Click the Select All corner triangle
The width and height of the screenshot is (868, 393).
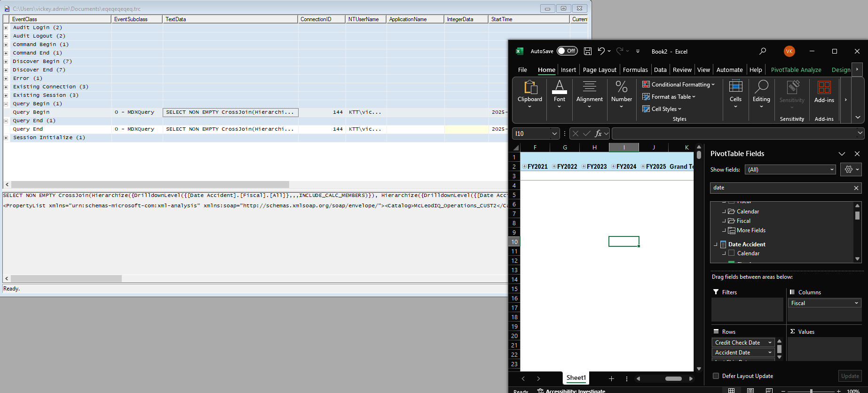pos(516,148)
